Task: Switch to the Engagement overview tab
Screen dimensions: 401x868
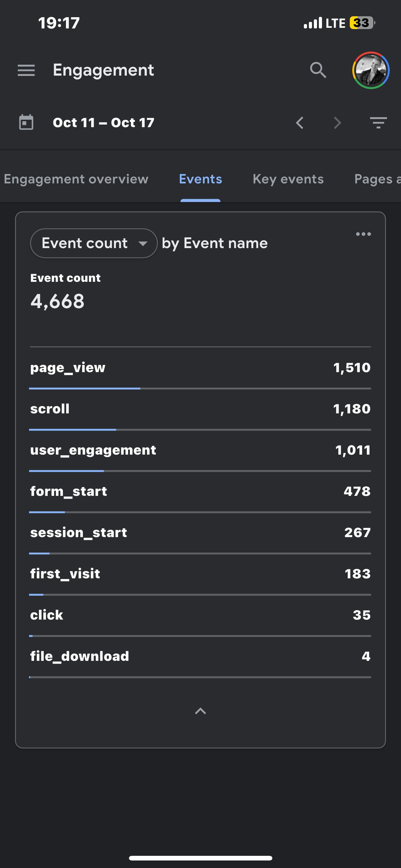Action: pyautogui.click(x=76, y=179)
